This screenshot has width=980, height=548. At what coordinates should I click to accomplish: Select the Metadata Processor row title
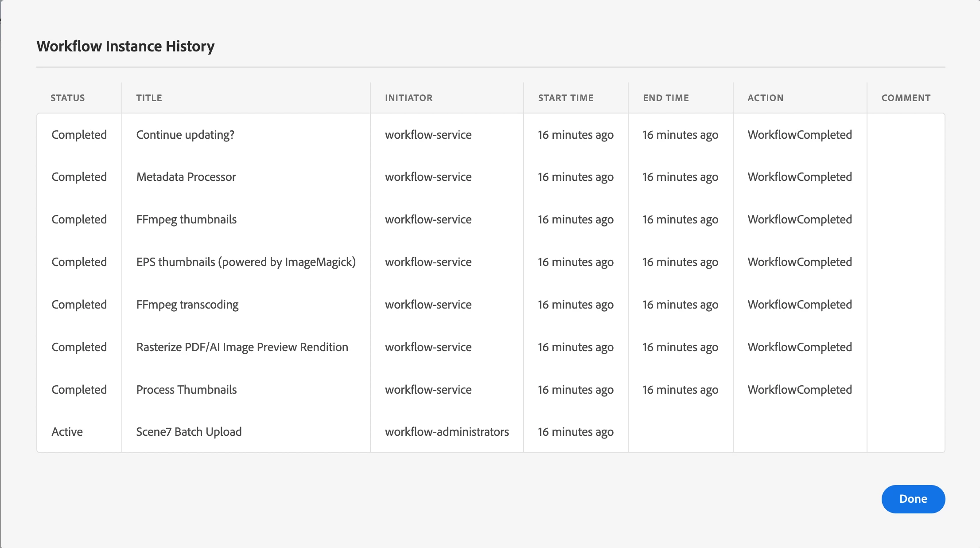(186, 177)
